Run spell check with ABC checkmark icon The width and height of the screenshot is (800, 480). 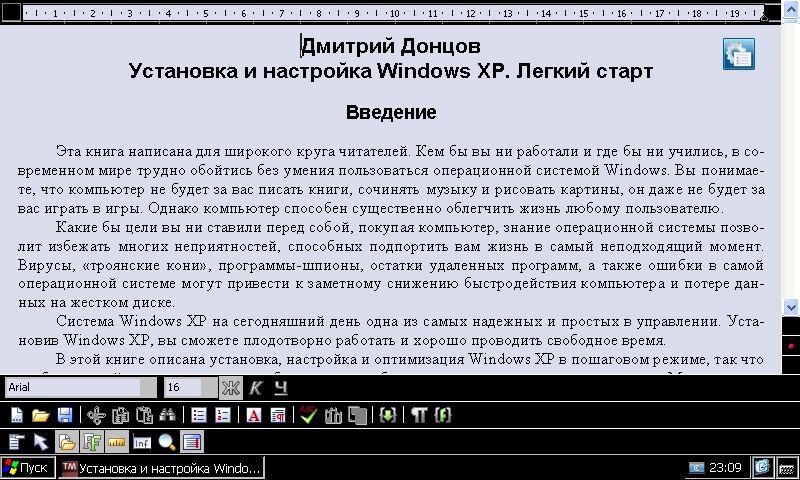tap(308, 415)
